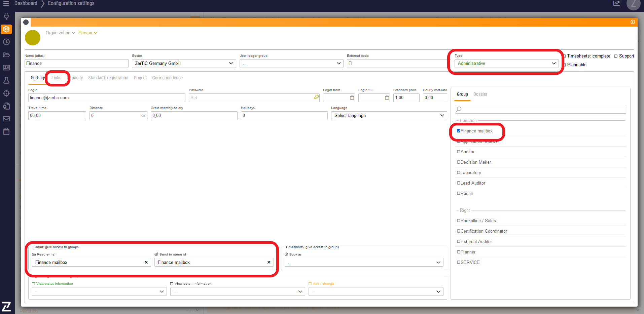Open the folder icon in the sidebar
Screen dimensions: 644x314
tap(6, 55)
